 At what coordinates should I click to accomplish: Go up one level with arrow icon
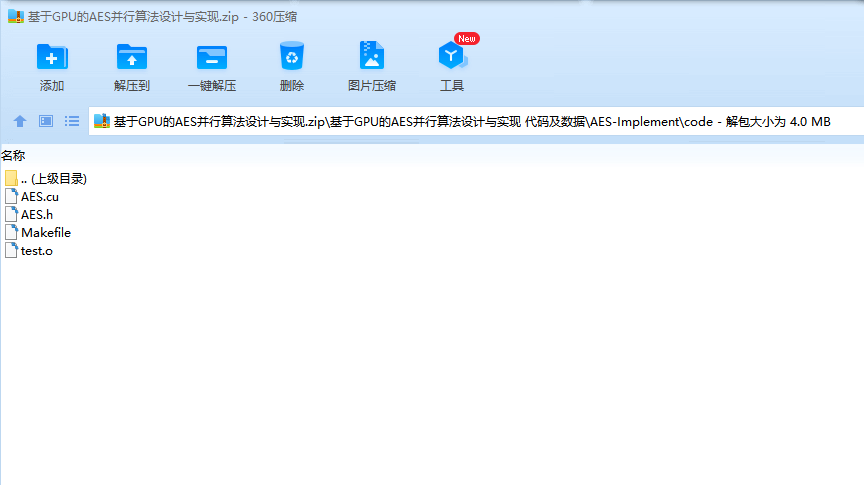coord(20,121)
